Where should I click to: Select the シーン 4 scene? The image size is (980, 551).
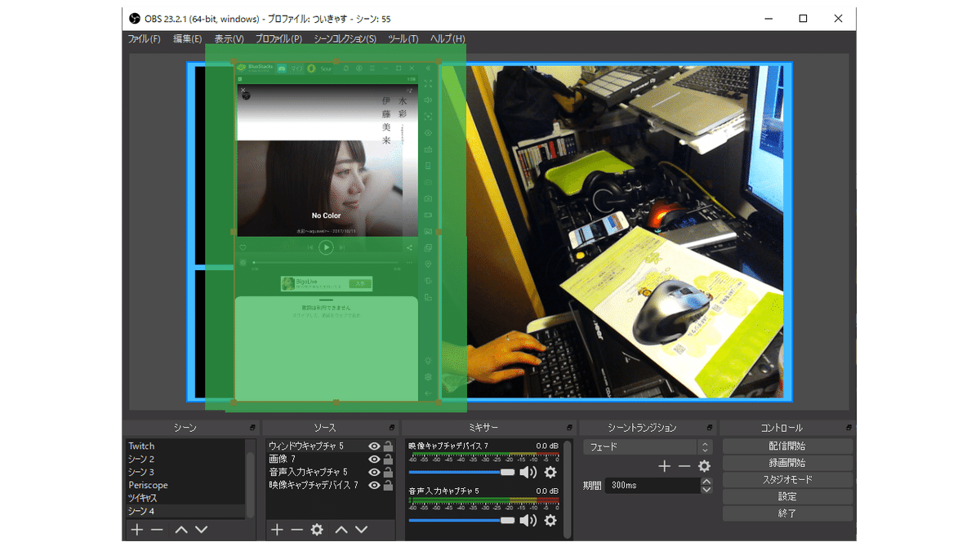(185, 511)
